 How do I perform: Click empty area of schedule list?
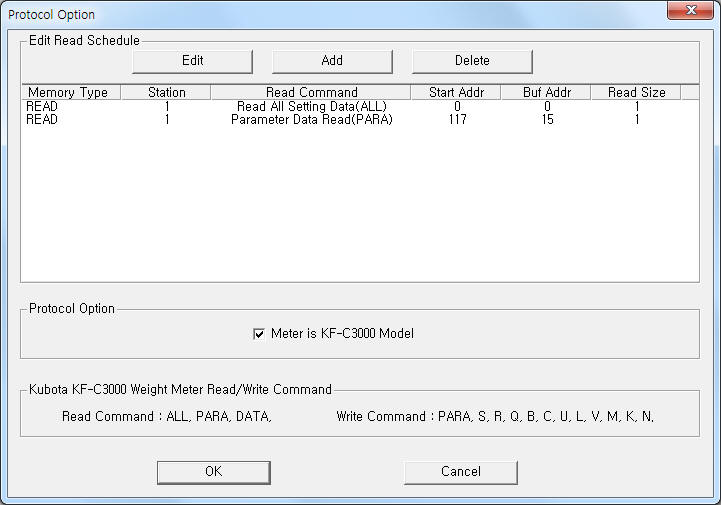pos(360,210)
